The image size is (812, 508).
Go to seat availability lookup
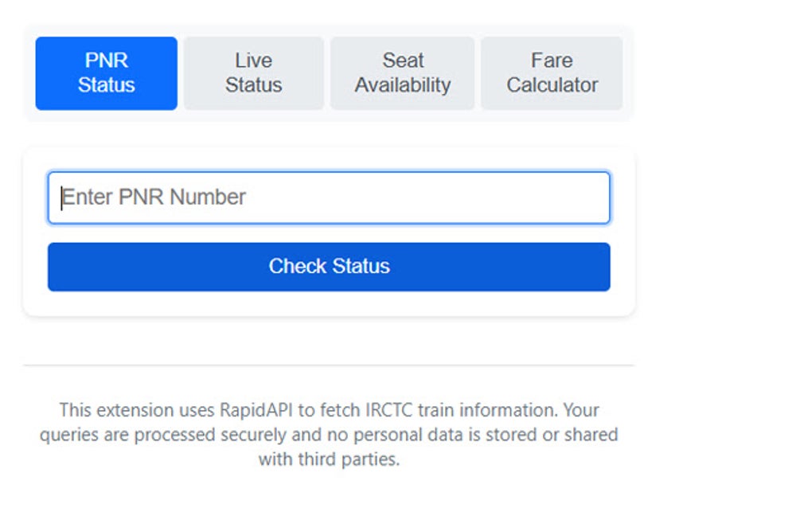pos(402,72)
